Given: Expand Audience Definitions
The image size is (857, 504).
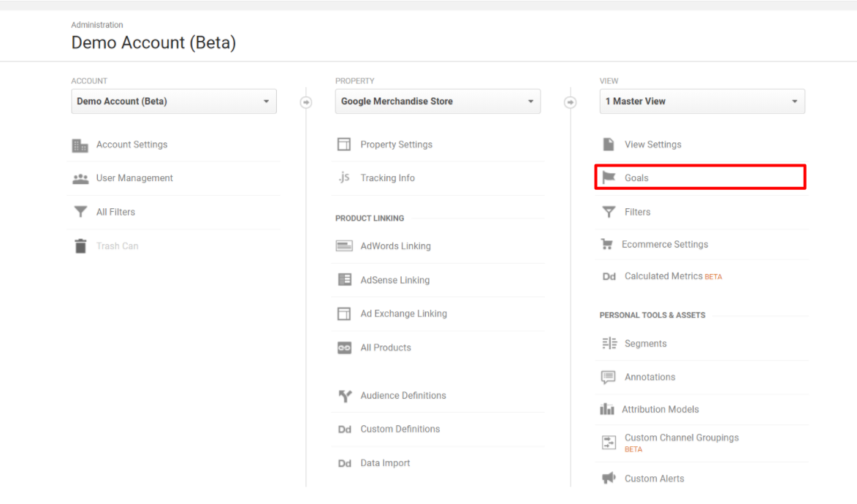Looking at the screenshot, I should coord(403,395).
